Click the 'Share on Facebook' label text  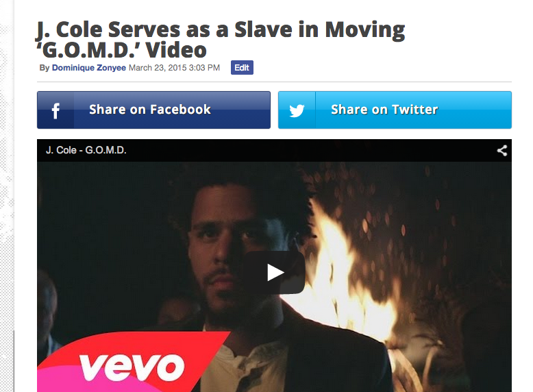(150, 110)
